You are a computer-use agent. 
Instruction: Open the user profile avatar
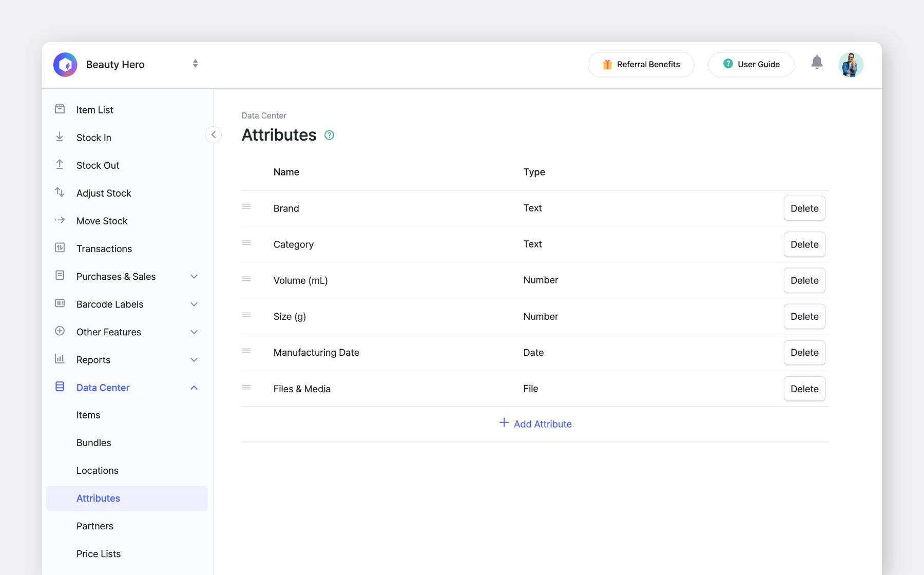(x=851, y=65)
